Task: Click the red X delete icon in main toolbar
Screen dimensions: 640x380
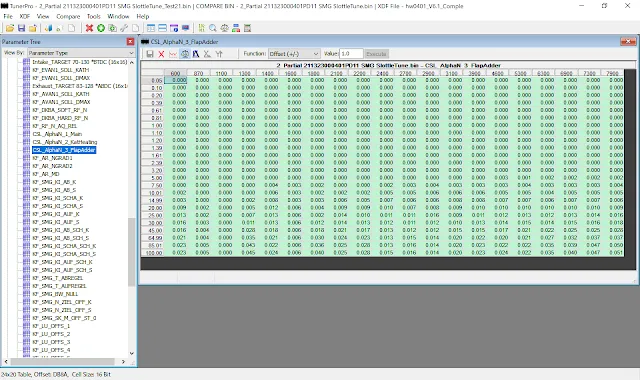Action: click(89, 28)
